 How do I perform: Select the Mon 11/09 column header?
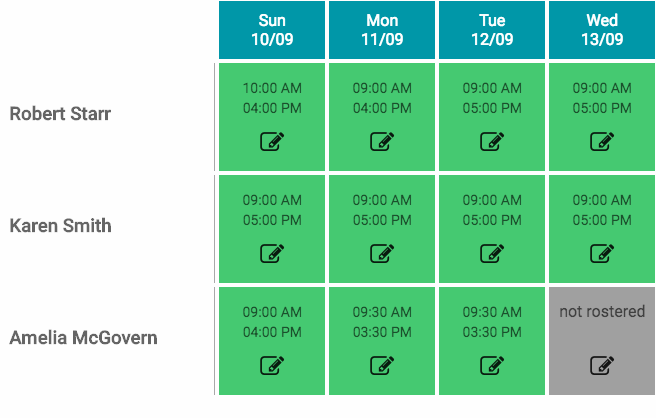point(382,30)
